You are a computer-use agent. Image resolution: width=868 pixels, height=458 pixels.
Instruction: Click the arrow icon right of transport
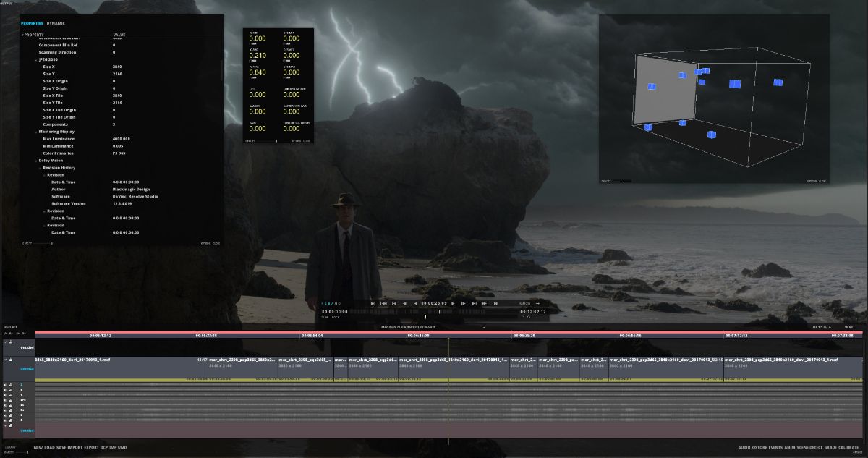point(537,303)
